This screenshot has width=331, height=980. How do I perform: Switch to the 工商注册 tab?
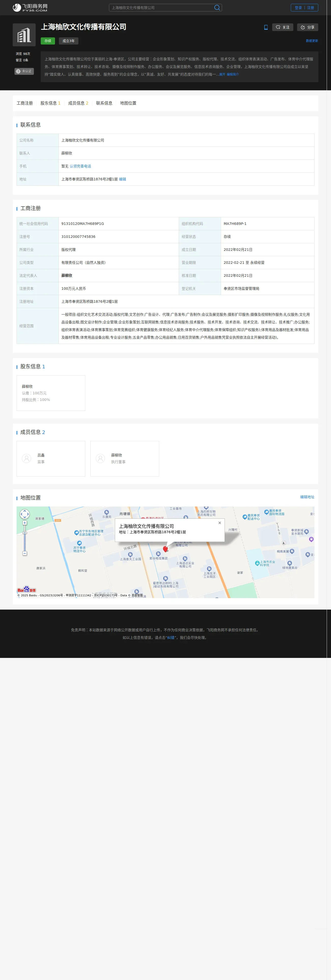pos(25,103)
